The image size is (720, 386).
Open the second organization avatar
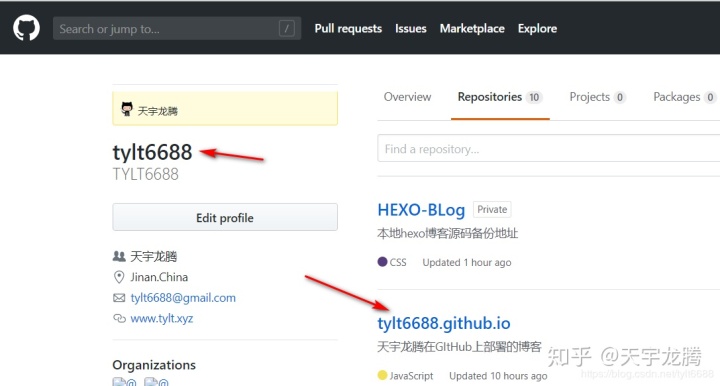pos(156,382)
